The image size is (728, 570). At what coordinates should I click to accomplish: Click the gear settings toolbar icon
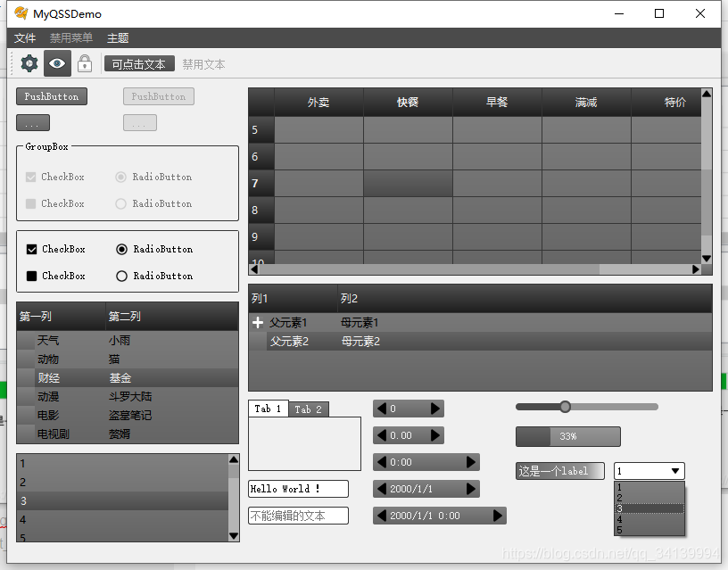tap(29, 63)
